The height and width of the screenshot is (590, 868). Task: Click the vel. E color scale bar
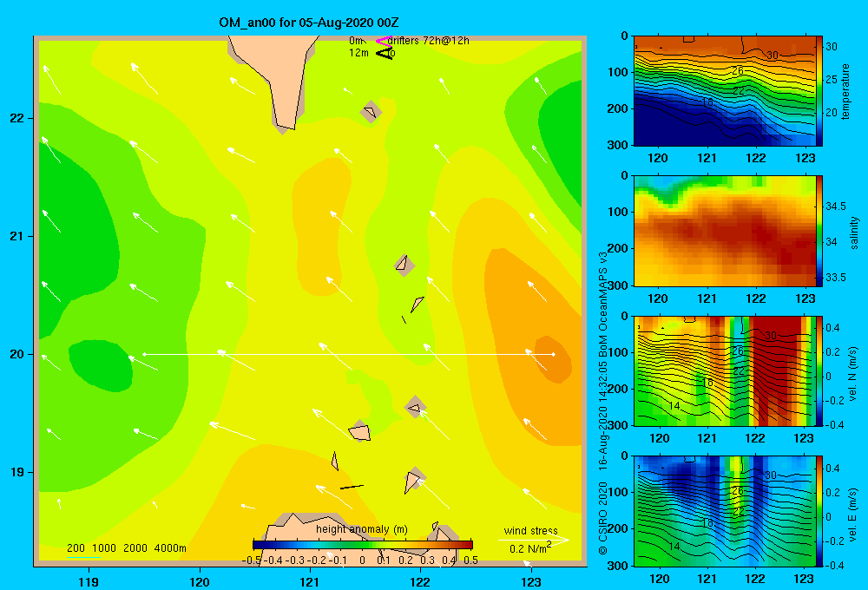tap(819, 511)
